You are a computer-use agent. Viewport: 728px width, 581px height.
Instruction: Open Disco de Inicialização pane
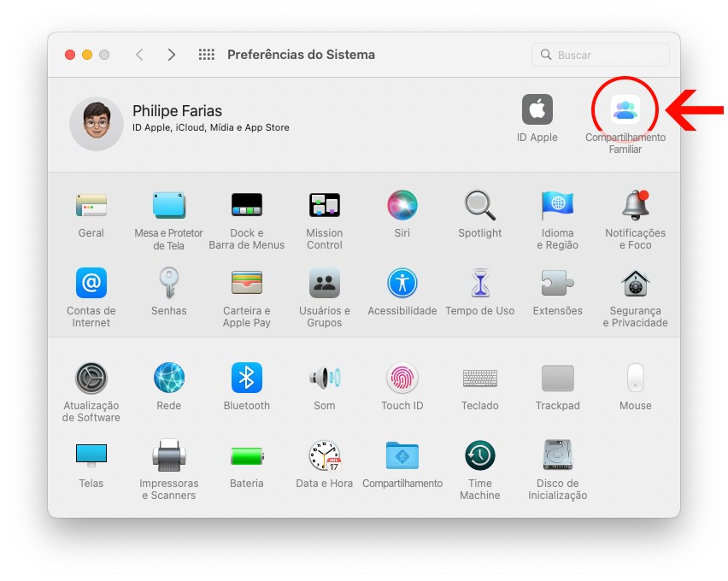[558, 455]
